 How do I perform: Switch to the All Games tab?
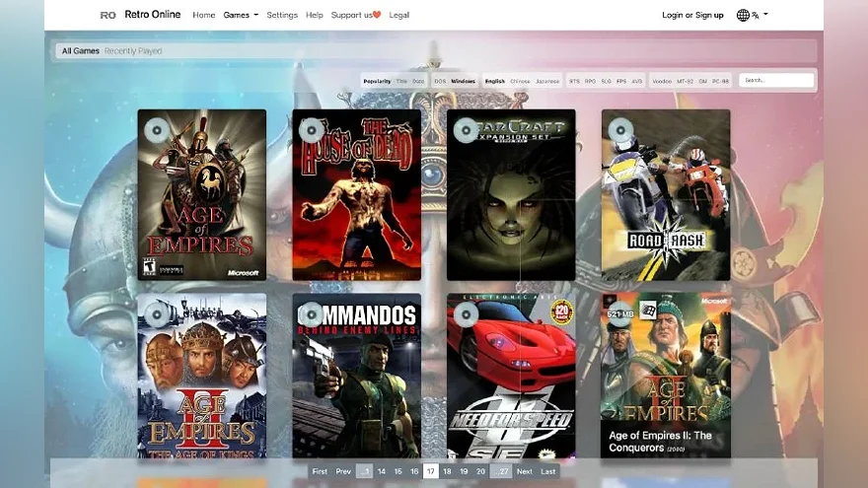tap(80, 51)
